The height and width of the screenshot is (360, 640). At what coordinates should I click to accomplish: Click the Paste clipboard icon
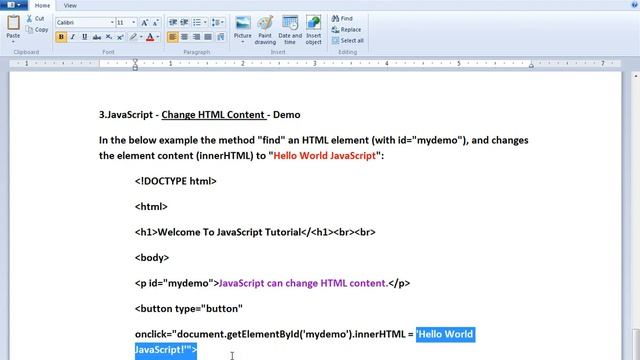13,22
